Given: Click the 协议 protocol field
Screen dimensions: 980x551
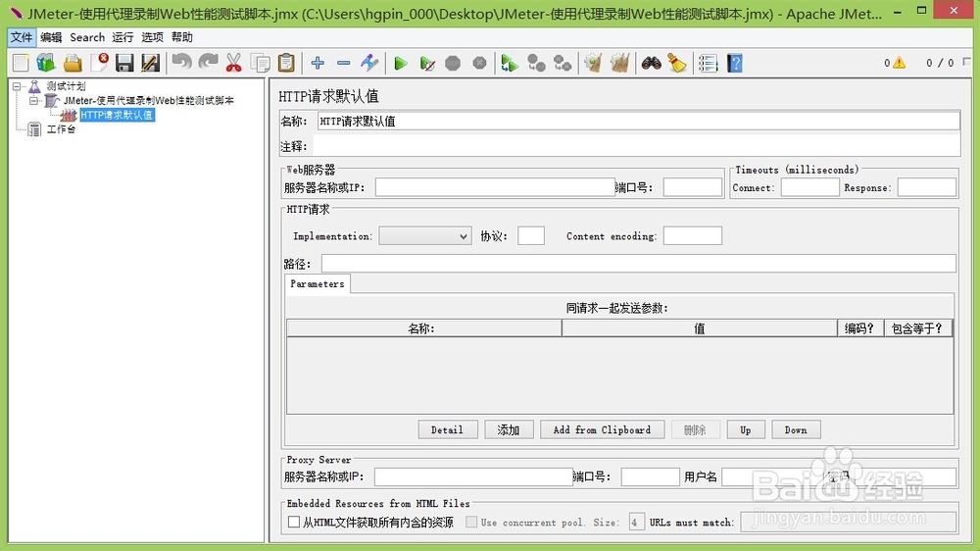Looking at the screenshot, I should point(531,235).
